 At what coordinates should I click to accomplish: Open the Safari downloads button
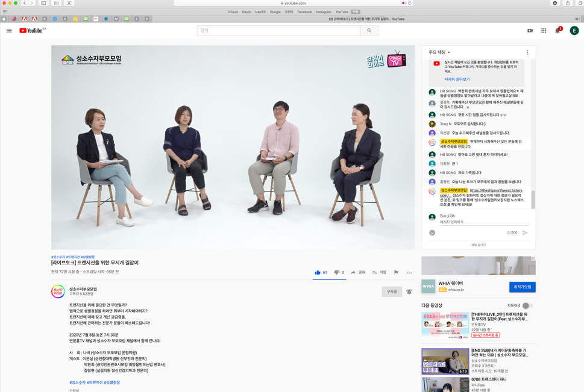[554, 3]
